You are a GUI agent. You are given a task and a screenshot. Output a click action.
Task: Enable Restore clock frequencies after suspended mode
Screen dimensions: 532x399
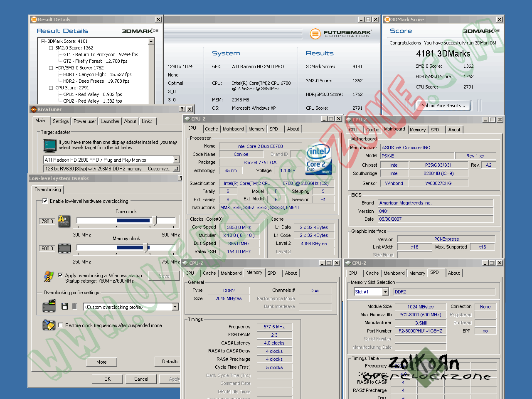pos(60,325)
